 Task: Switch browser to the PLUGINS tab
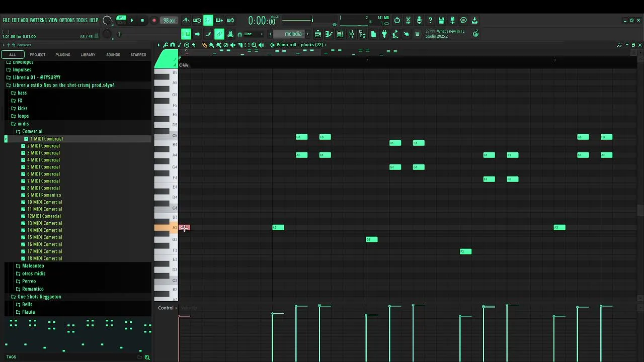point(63,55)
